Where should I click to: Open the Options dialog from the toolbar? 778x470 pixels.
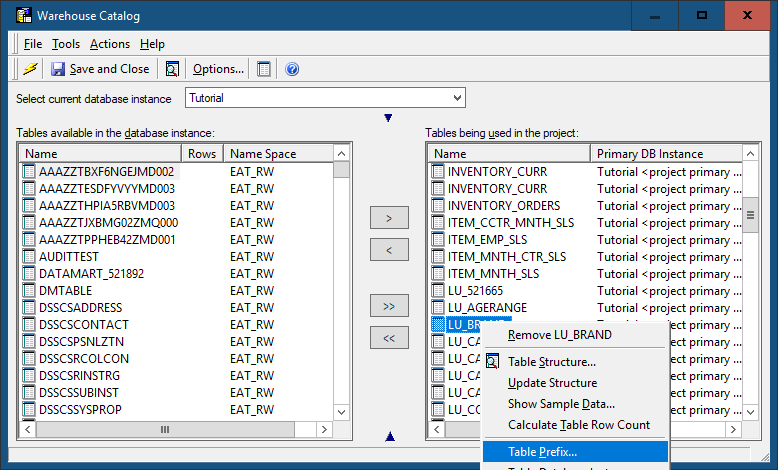(x=218, y=69)
